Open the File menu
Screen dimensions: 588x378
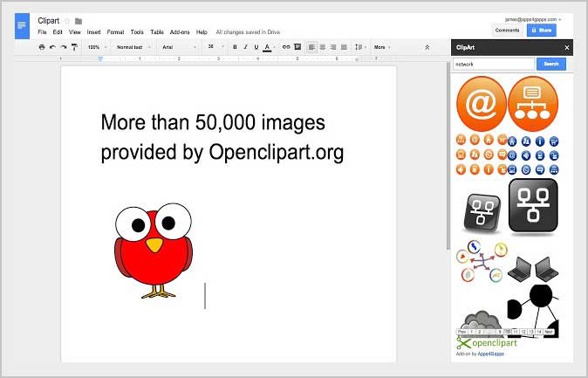43,32
